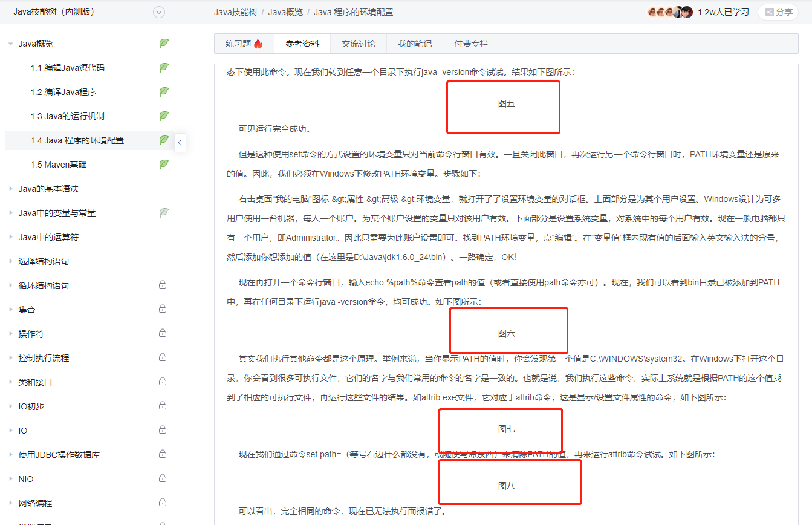Click the lock icon on IO初步

coord(163,406)
